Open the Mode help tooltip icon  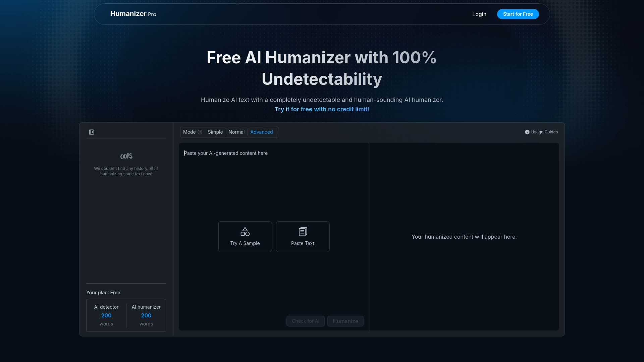coord(200,132)
